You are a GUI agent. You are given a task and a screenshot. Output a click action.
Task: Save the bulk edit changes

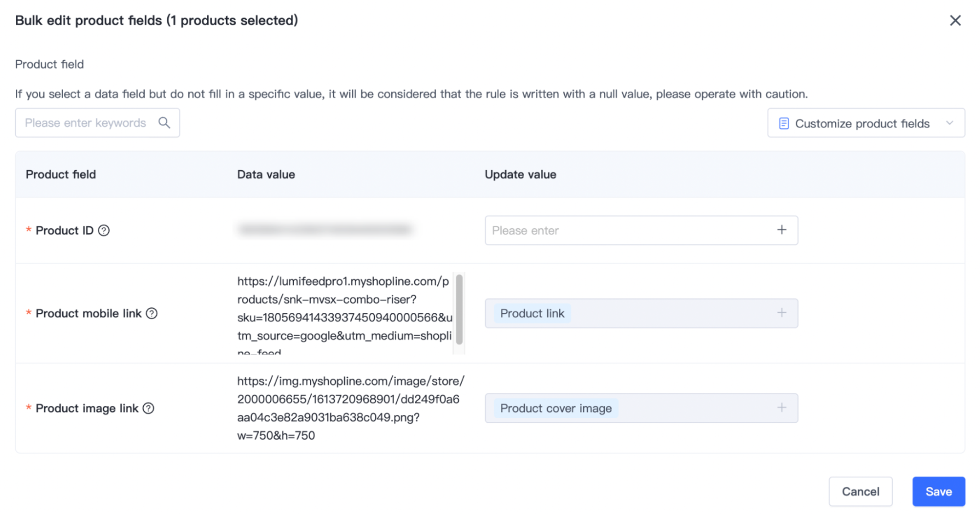coord(938,491)
